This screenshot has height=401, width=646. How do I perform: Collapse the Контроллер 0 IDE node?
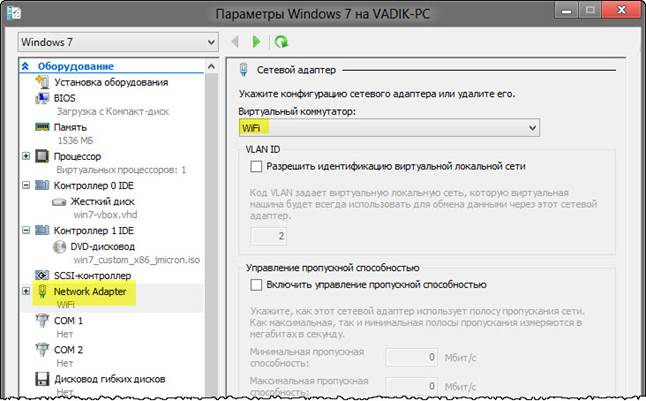[x=26, y=185]
